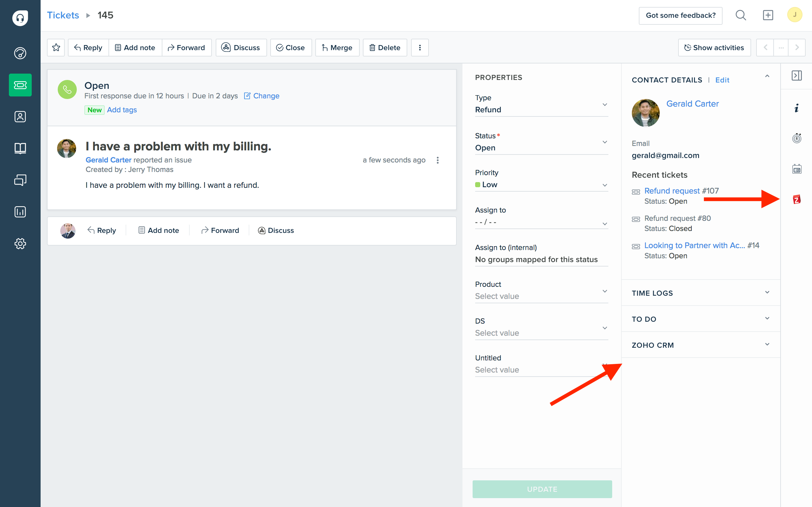The width and height of the screenshot is (812, 507).
Task: Click the Add tags link
Action: click(122, 110)
